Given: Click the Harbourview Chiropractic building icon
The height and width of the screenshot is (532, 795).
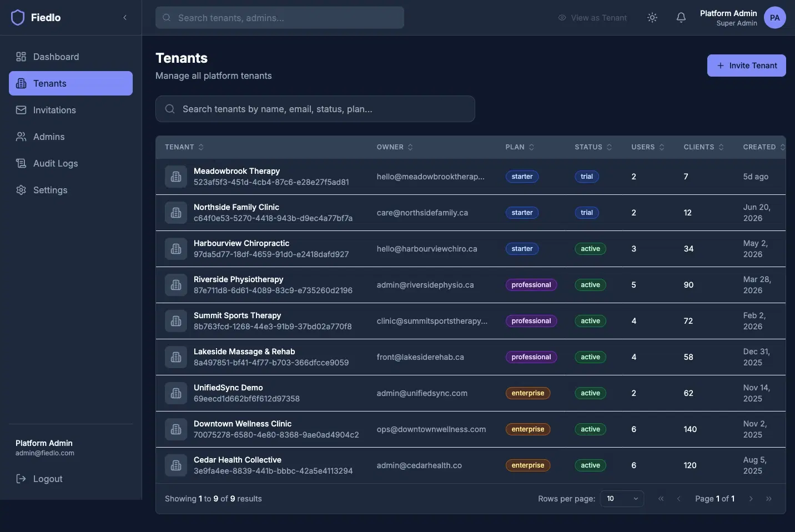Looking at the screenshot, I should [x=176, y=249].
